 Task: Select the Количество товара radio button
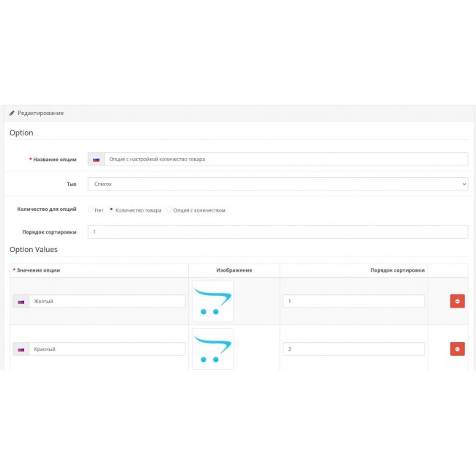[x=111, y=209]
